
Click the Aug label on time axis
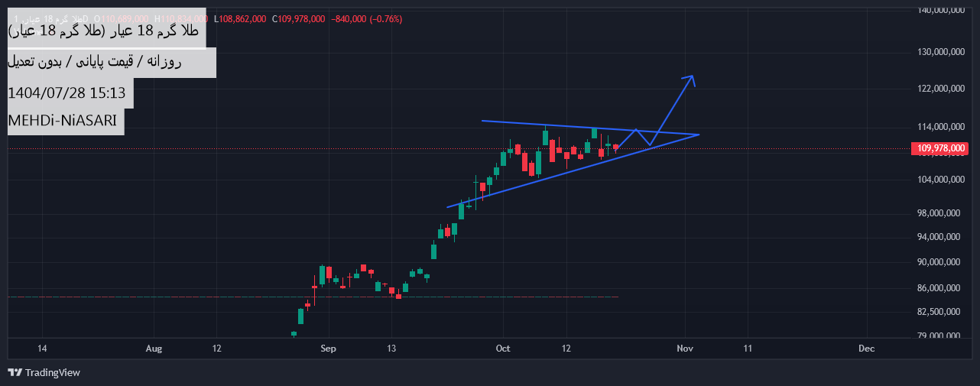tap(154, 349)
